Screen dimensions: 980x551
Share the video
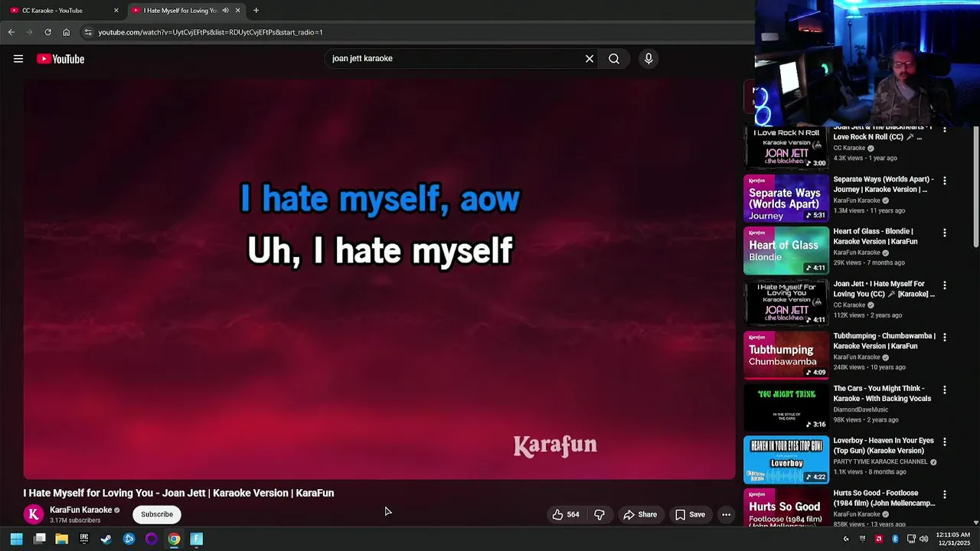coord(640,514)
